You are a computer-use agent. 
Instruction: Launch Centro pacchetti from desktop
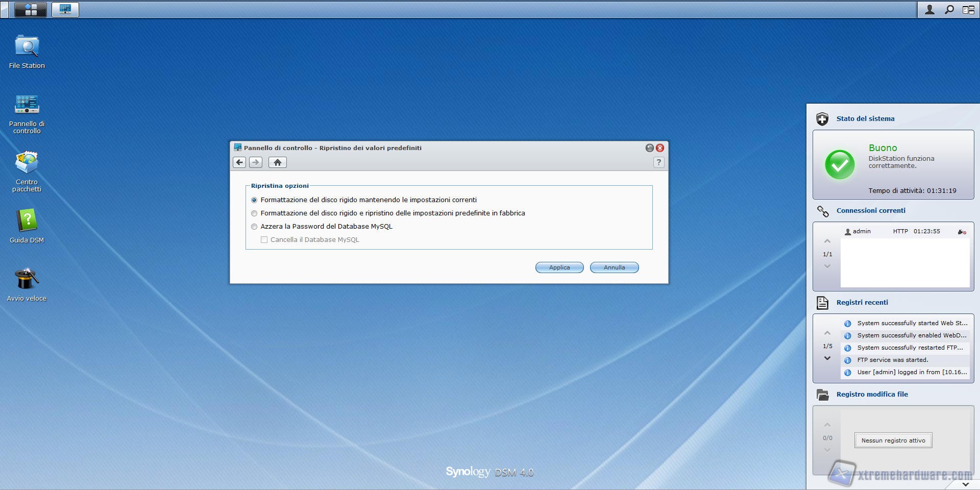click(x=27, y=163)
